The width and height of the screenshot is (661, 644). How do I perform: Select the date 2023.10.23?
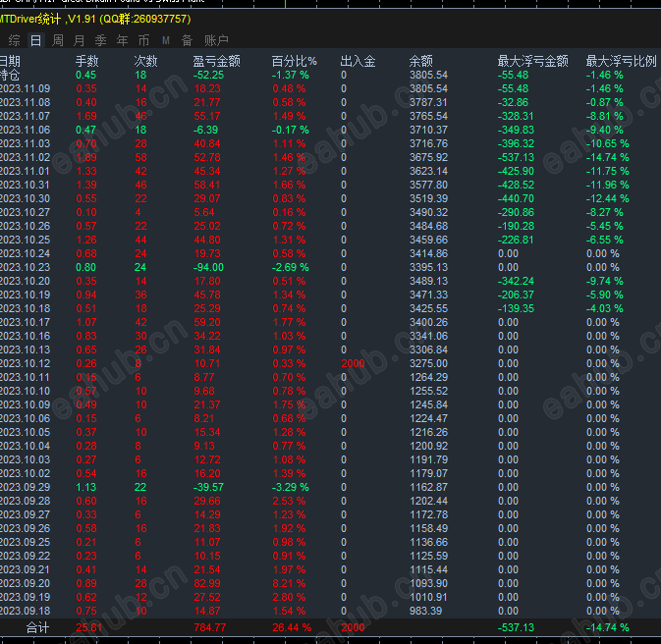click(x=25, y=267)
